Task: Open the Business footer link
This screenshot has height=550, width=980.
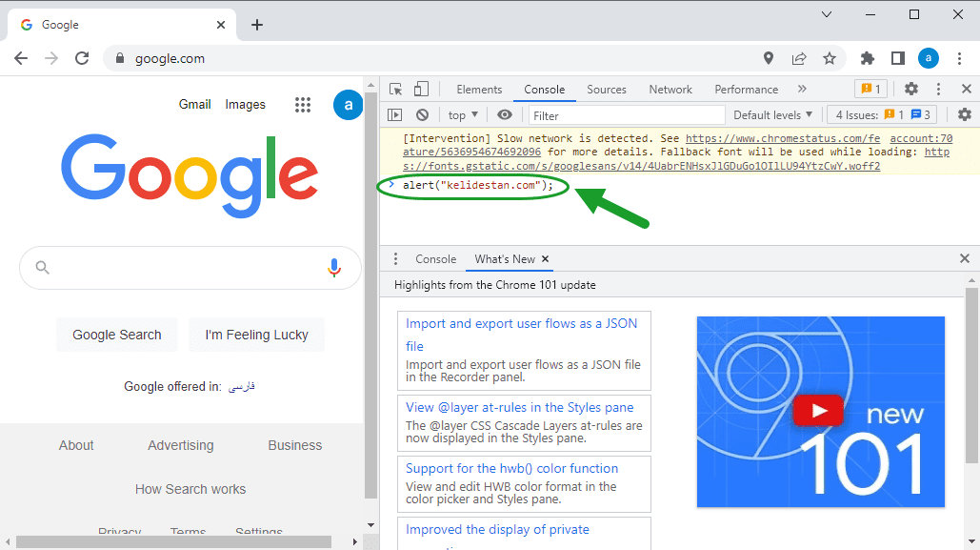Action: pyautogui.click(x=295, y=445)
